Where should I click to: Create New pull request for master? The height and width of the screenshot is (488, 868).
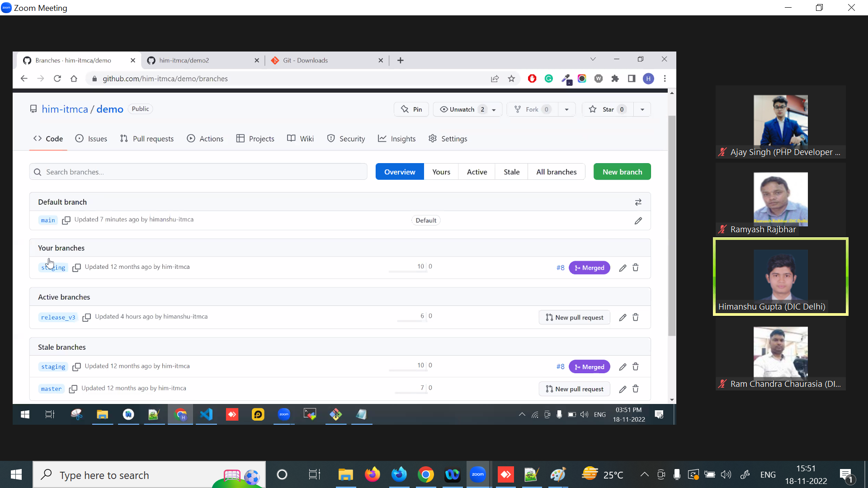coord(574,389)
